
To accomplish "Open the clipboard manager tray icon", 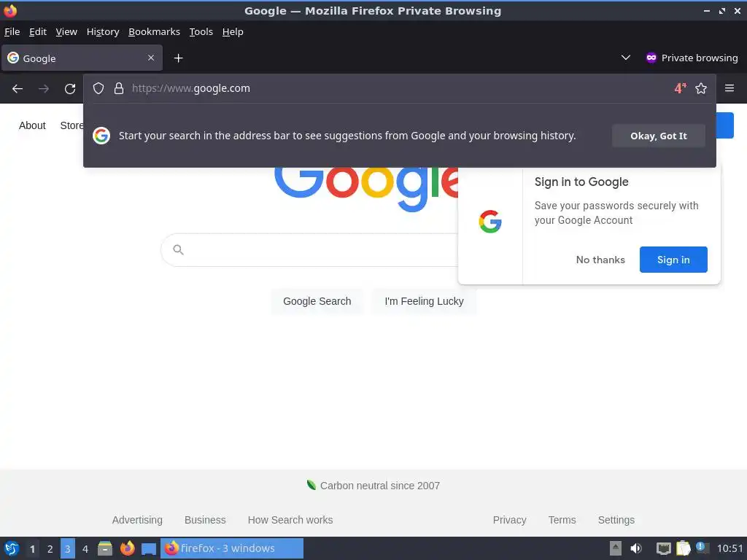I will point(683,548).
